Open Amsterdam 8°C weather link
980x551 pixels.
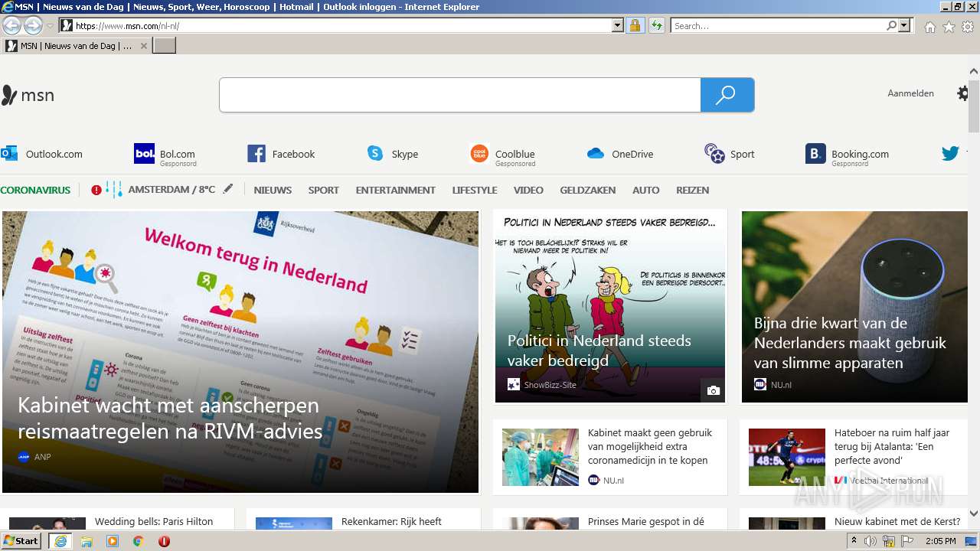(171, 189)
